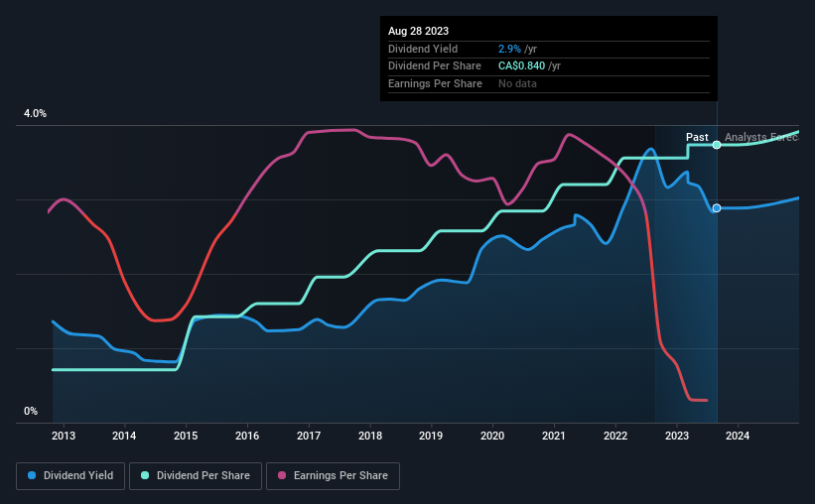The height and width of the screenshot is (504, 815).
Task: Click the Past label on the chart
Action: [x=697, y=137]
